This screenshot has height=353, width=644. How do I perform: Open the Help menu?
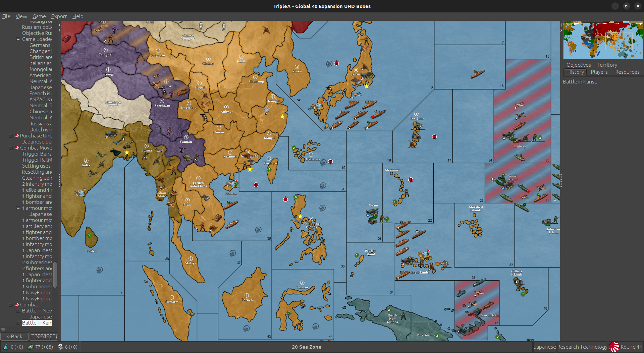(77, 16)
